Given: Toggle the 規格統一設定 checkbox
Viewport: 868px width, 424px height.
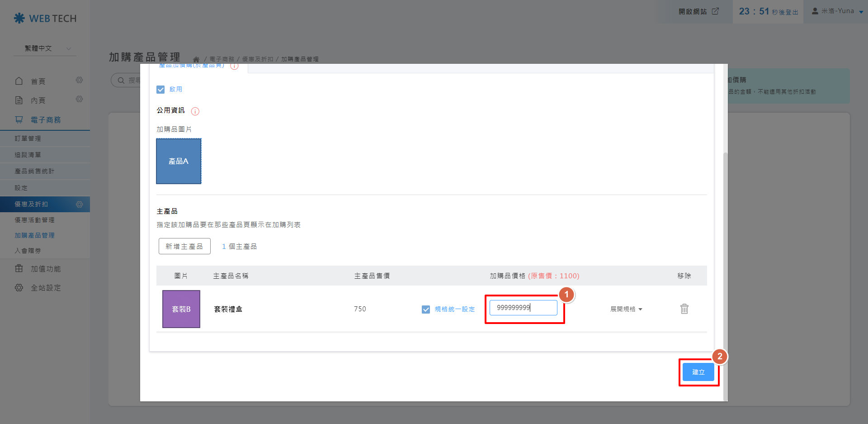Looking at the screenshot, I should pyautogui.click(x=425, y=310).
